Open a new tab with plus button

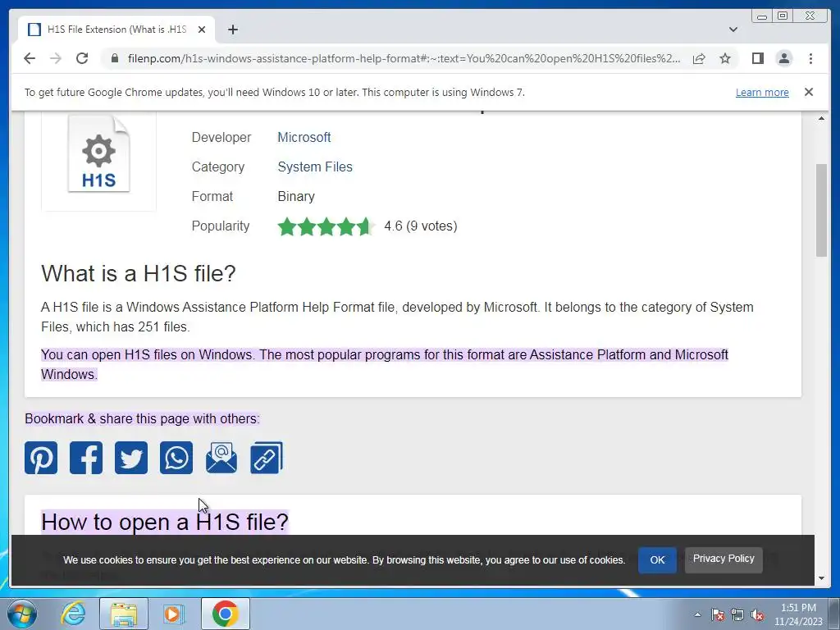click(232, 30)
